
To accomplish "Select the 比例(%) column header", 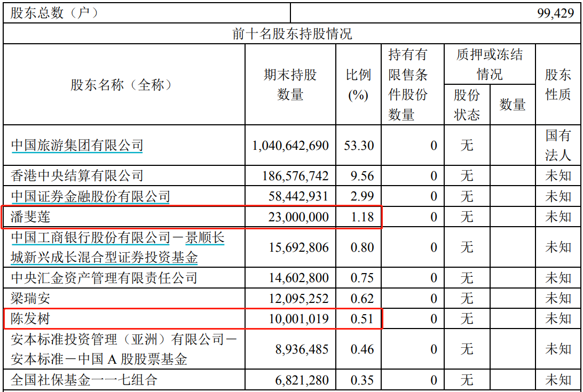I will pos(358,85).
